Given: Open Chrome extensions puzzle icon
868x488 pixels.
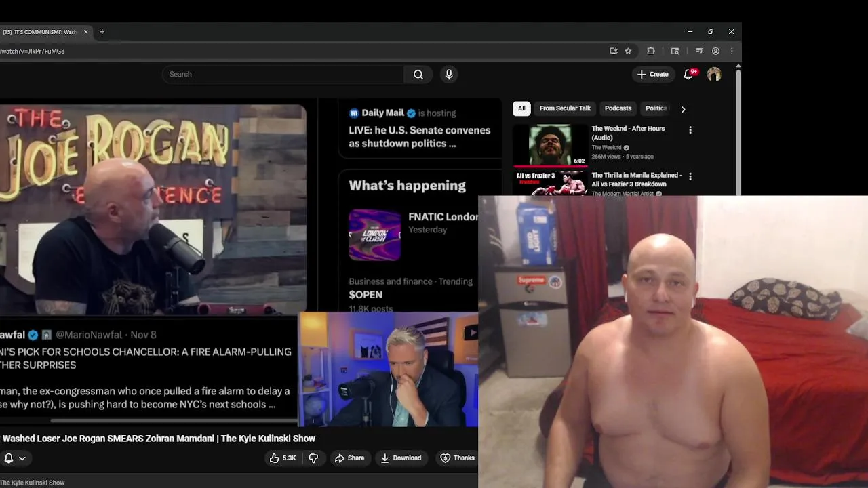Looking at the screenshot, I should point(651,51).
